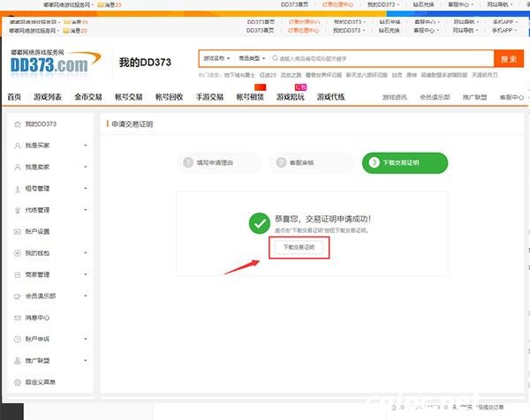Click the 租号管理 sidebar icon
This screenshot has width=530, height=420.
[x=18, y=189]
